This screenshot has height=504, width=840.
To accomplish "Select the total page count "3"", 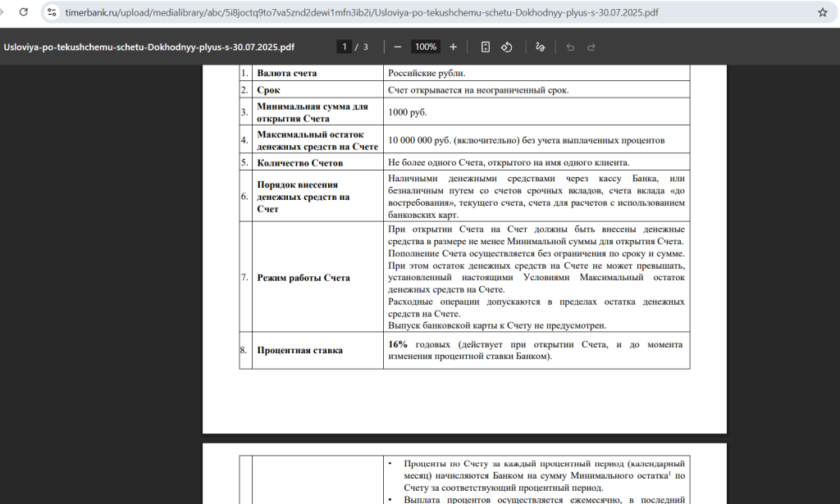I will point(365,47).
